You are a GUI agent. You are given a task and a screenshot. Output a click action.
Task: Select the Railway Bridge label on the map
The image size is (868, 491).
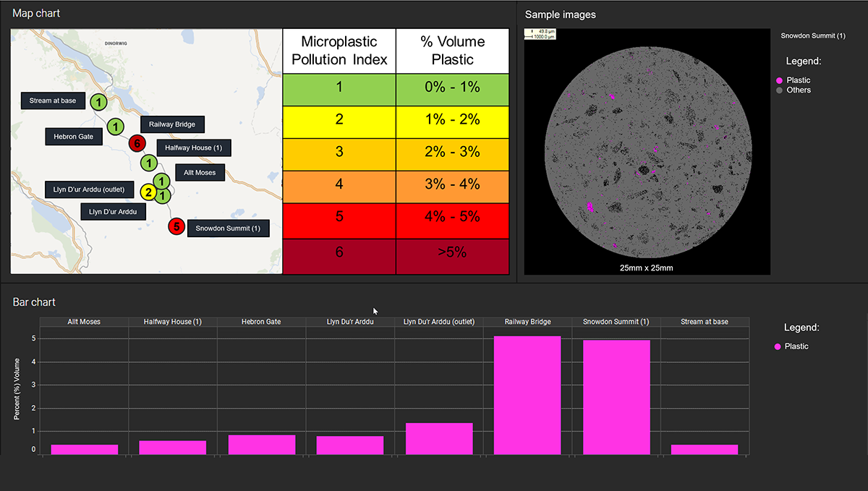pyautogui.click(x=172, y=124)
